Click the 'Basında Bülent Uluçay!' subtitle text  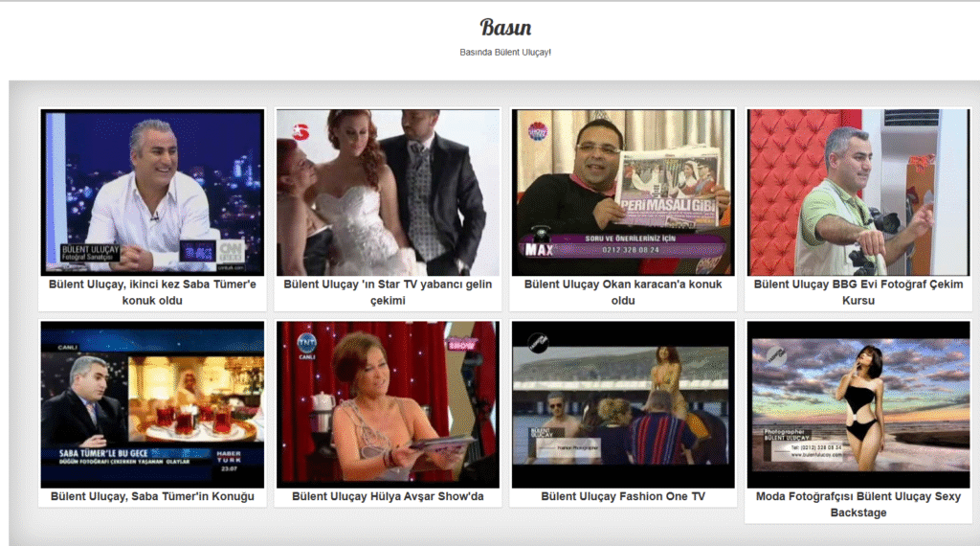click(x=505, y=52)
